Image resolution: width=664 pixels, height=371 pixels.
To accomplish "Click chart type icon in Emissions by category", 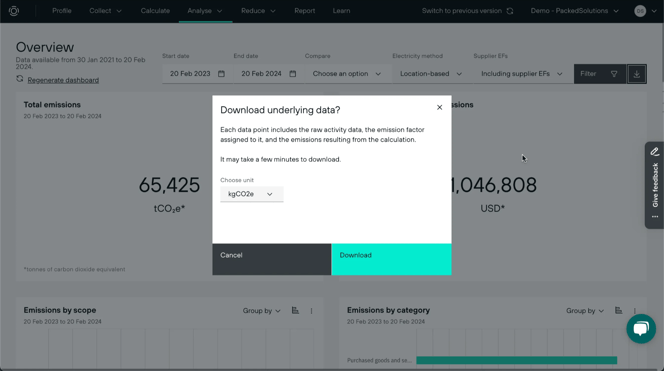I will (619, 310).
